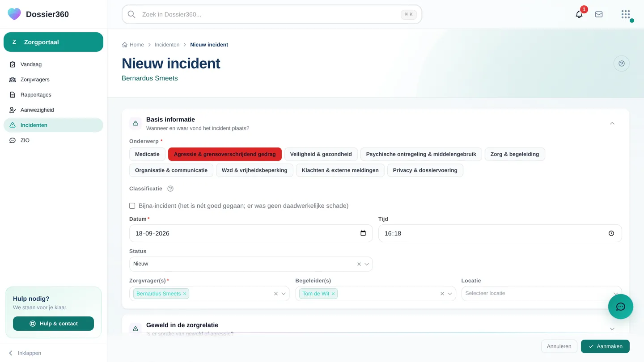The height and width of the screenshot is (362, 644).
Task: Click the Vandaag clipboard icon
Action: 13,64
